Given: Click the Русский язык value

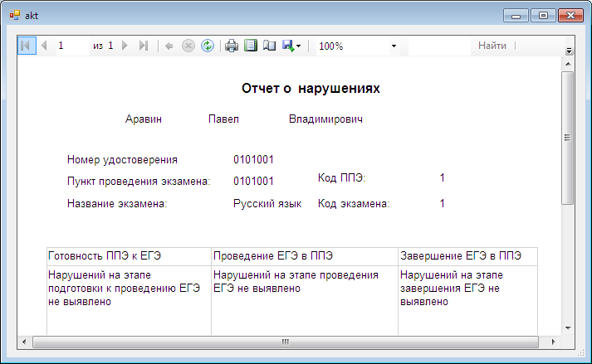Looking at the screenshot, I should [267, 204].
